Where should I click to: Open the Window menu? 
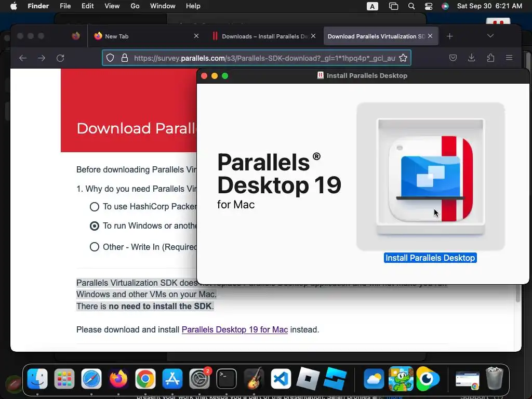(x=163, y=6)
